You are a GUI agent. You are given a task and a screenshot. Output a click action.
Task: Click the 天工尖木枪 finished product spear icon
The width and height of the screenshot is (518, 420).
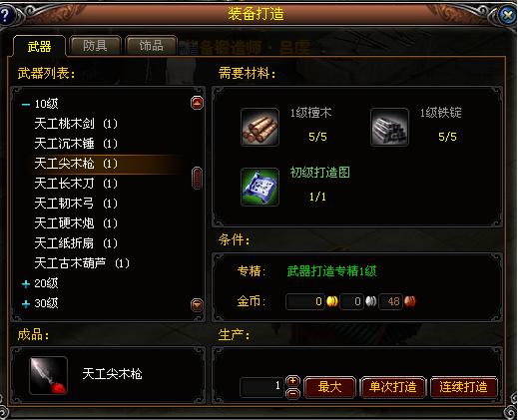point(49,375)
